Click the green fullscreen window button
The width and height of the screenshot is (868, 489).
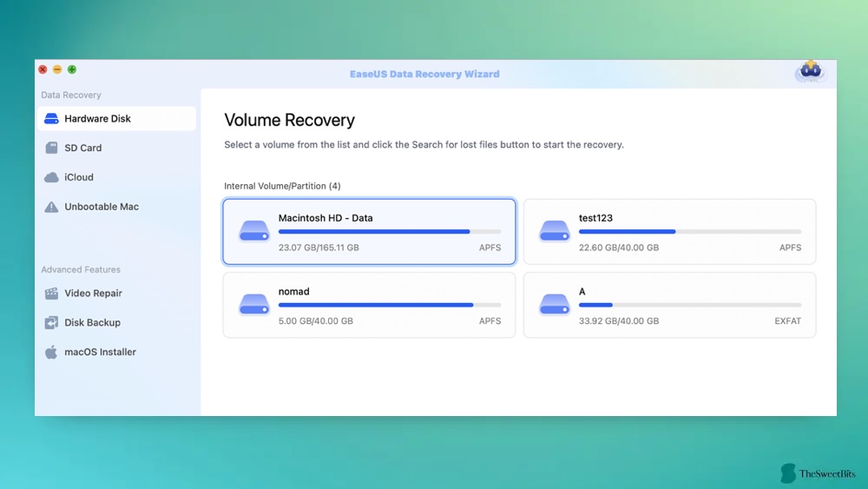coord(72,69)
